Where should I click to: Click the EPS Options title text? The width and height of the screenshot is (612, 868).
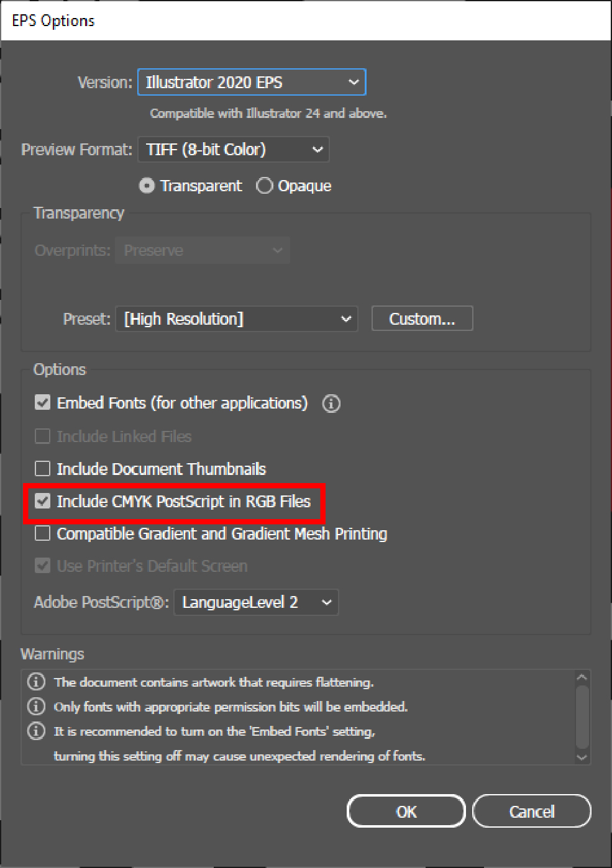pos(53,20)
